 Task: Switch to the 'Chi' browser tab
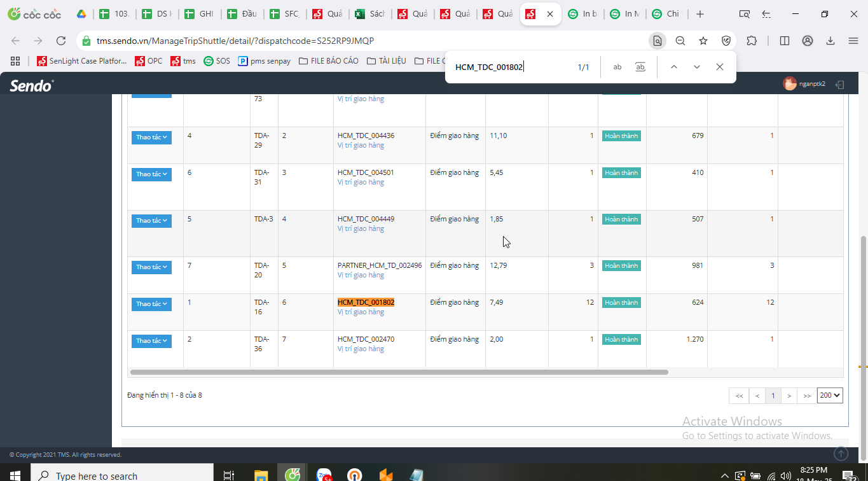tap(666, 14)
